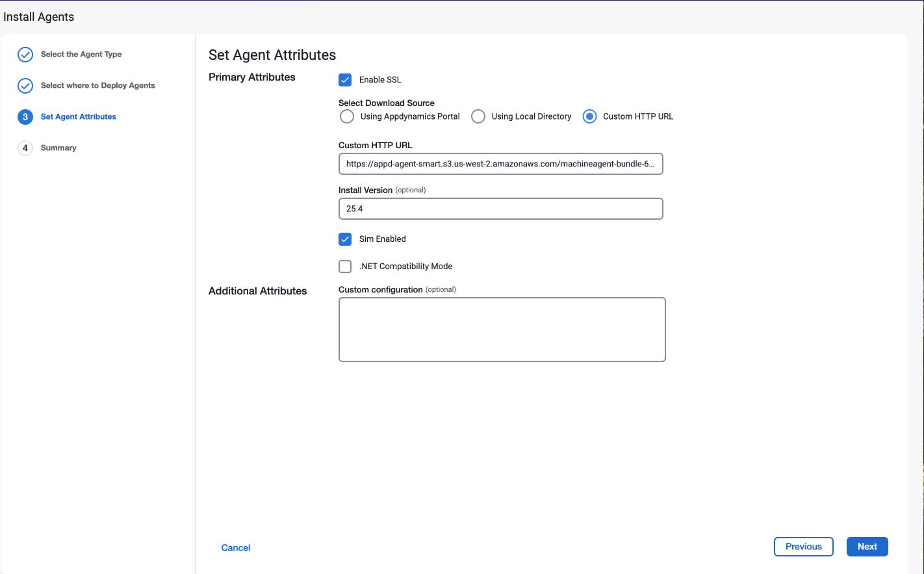Image resolution: width=924 pixels, height=574 pixels.
Task: Click the Previous button
Action: [x=803, y=546]
